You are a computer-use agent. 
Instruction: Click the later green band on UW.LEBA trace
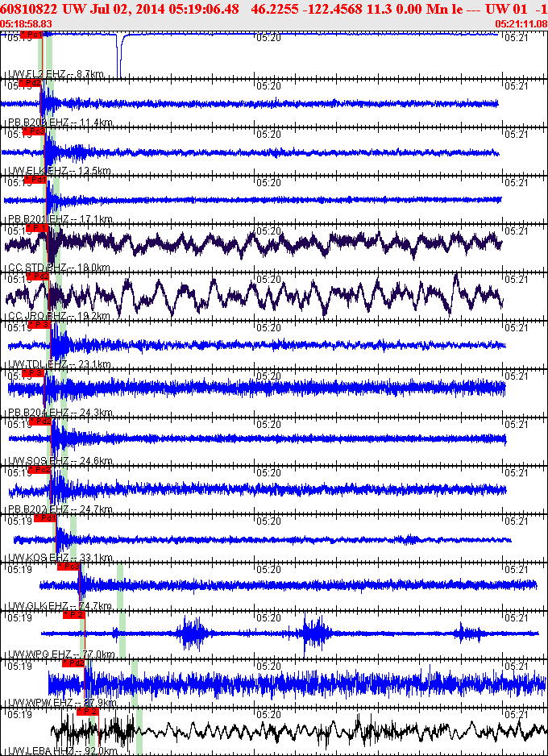click(139, 731)
